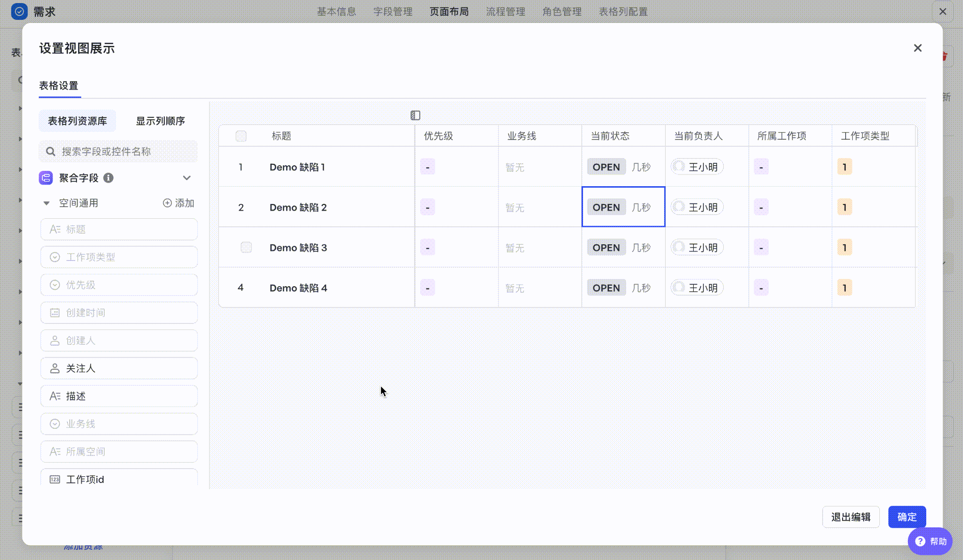Click the 标题 column header
963x560 pixels.
(x=282, y=136)
